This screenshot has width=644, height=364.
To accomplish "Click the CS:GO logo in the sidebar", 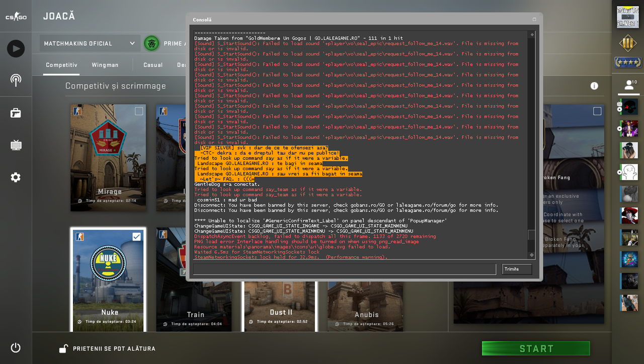I will [x=16, y=17].
